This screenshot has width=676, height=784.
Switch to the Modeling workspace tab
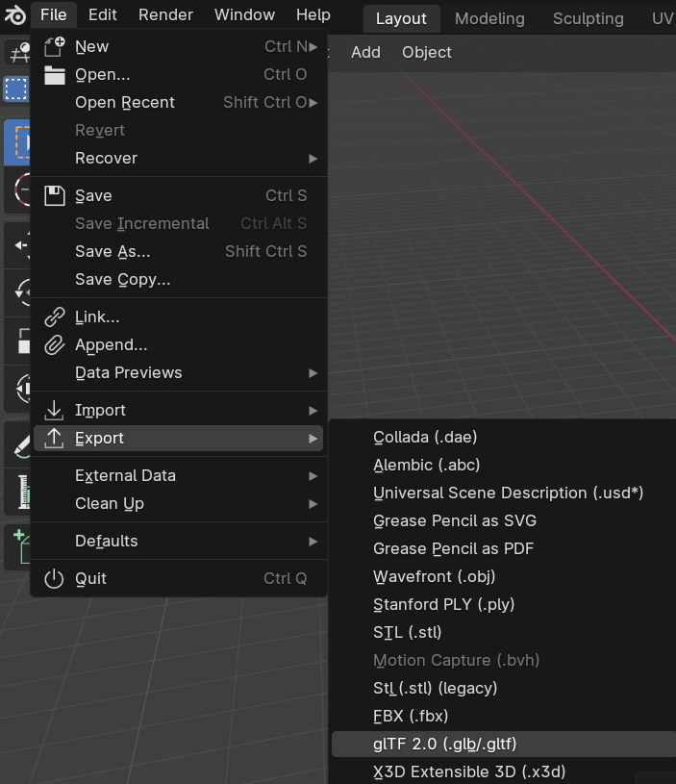click(489, 19)
